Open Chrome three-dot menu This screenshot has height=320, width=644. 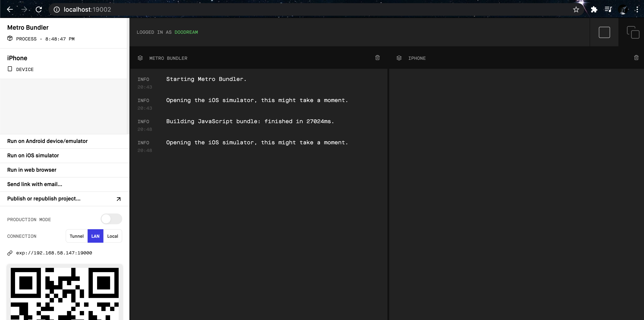(x=637, y=9)
